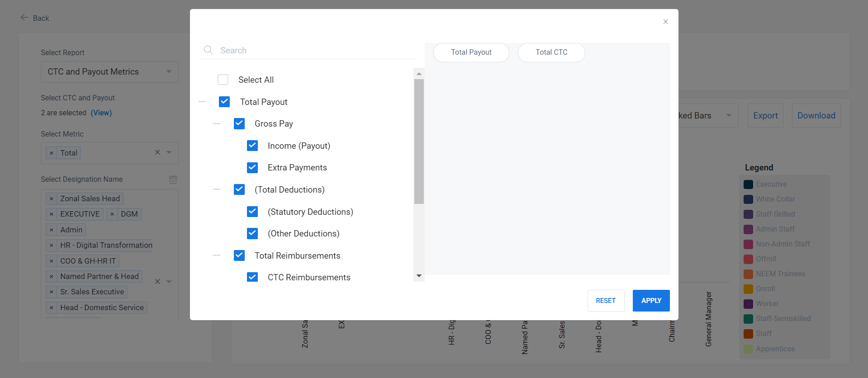Collapse the Gross Pay group
Screen dimensions: 868x378
pos(217,124)
